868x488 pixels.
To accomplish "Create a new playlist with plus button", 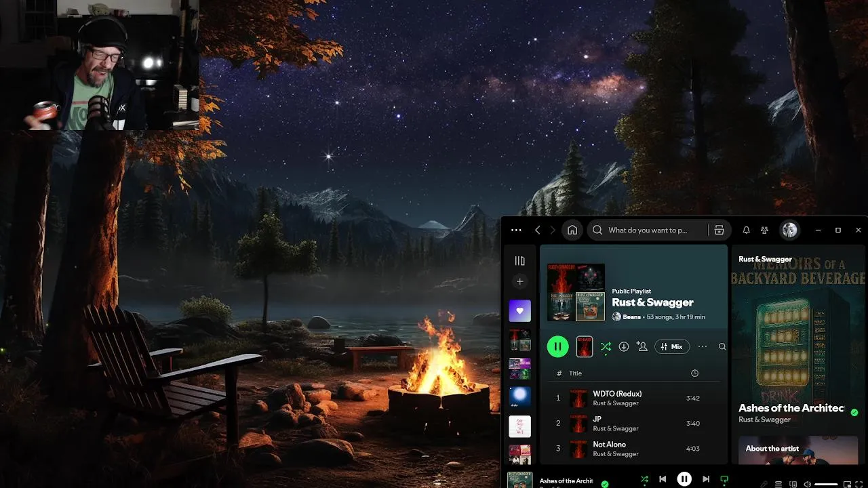I will (519, 281).
